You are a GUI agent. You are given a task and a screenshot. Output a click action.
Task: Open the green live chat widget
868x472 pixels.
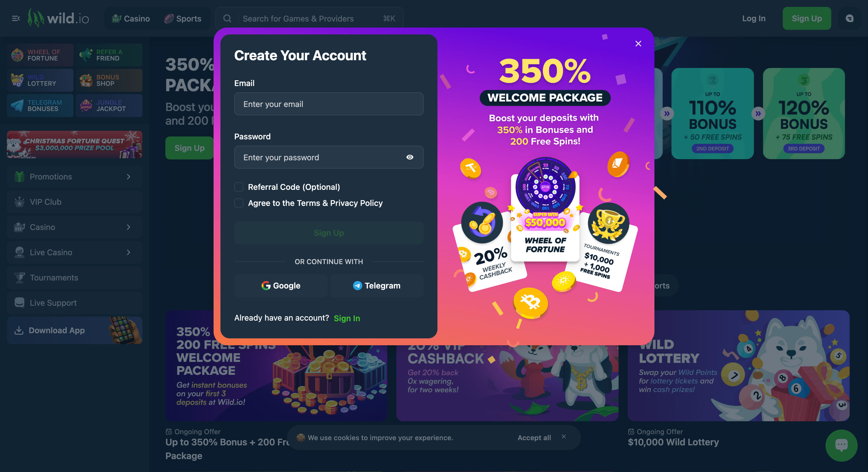pyautogui.click(x=841, y=445)
